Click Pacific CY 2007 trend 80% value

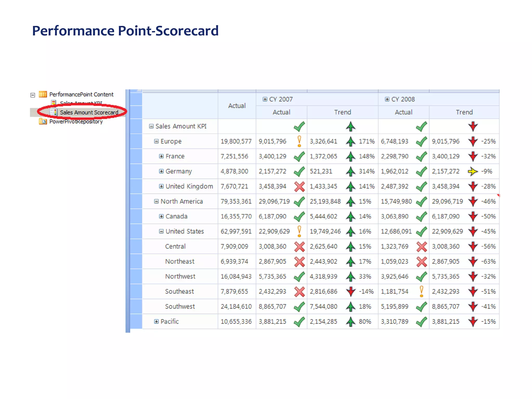click(x=365, y=322)
